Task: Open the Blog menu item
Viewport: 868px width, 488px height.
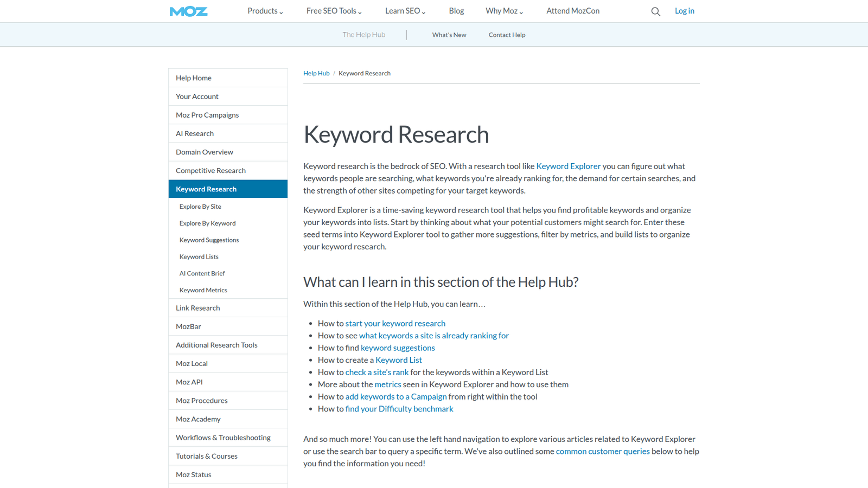Action: [456, 11]
